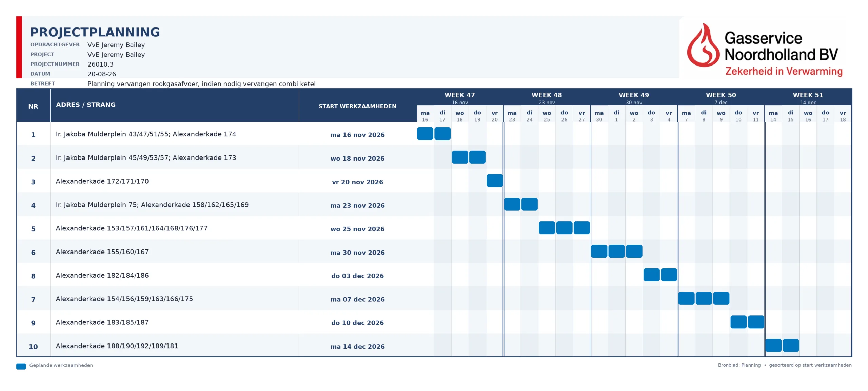Image resolution: width=868 pixels, height=391 pixels.
Task: Select the address Alexanderkade 155/160/167
Action: [x=102, y=252]
